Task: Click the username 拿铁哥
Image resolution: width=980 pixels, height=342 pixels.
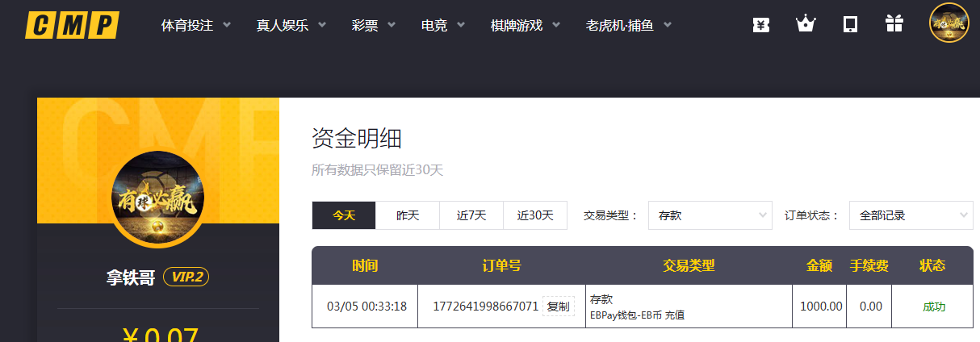Action: point(130,277)
